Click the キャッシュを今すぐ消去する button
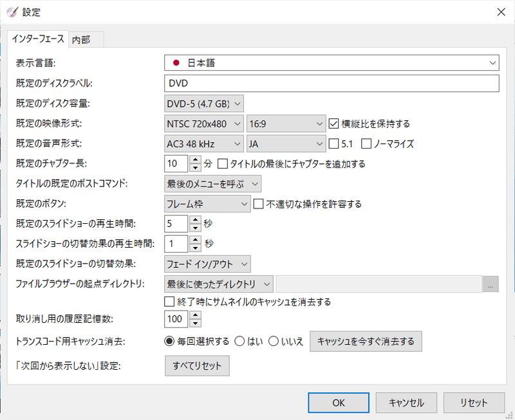This screenshot has width=515, height=420. pos(366,342)
